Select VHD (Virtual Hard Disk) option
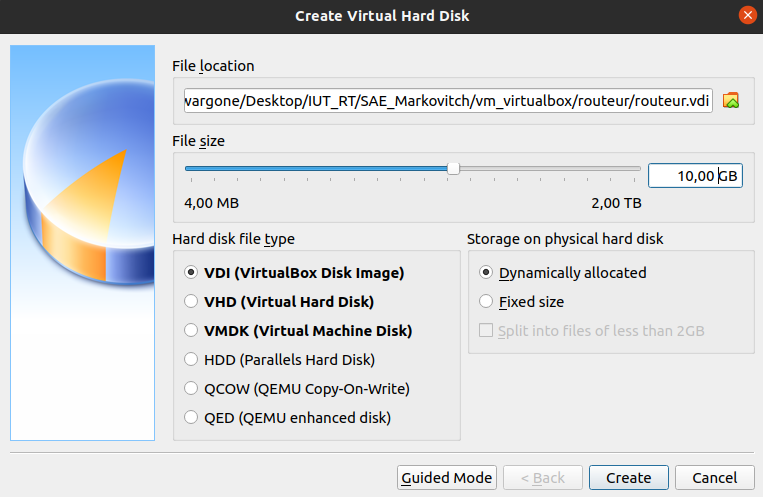763x497 pixels. 192,301
